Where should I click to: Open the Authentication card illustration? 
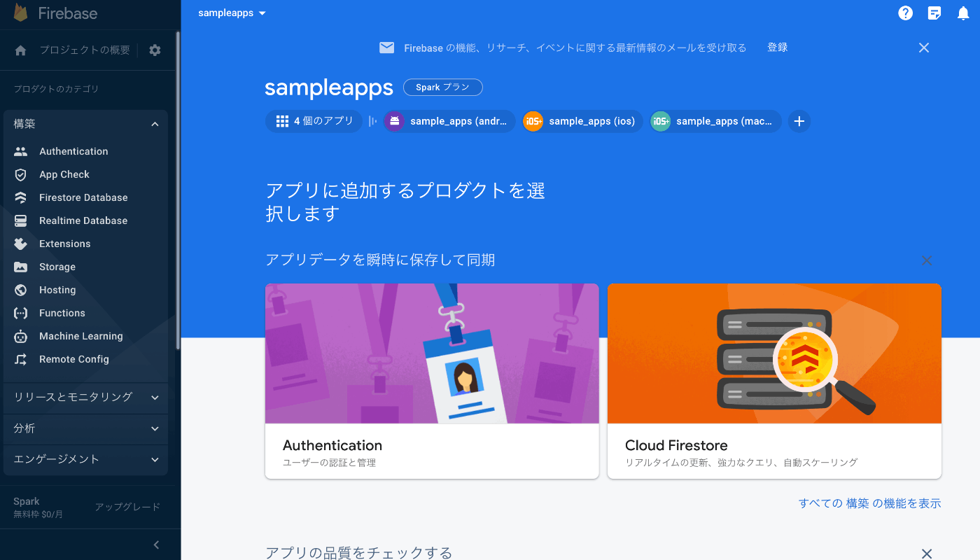click(432, 353)
